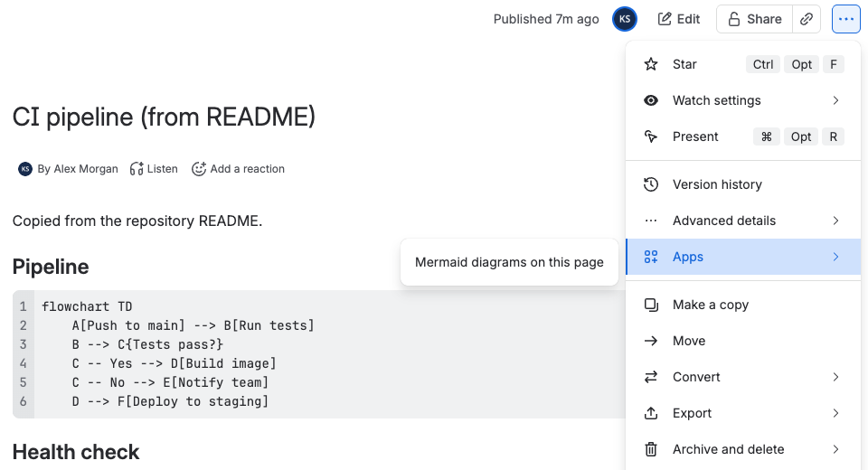Open the Advanced details entry
868x470 pixels.
(x=743, y=221)
